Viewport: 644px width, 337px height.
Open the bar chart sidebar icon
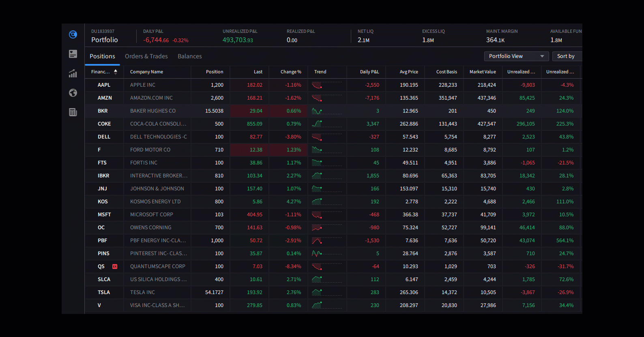point(73,73)
